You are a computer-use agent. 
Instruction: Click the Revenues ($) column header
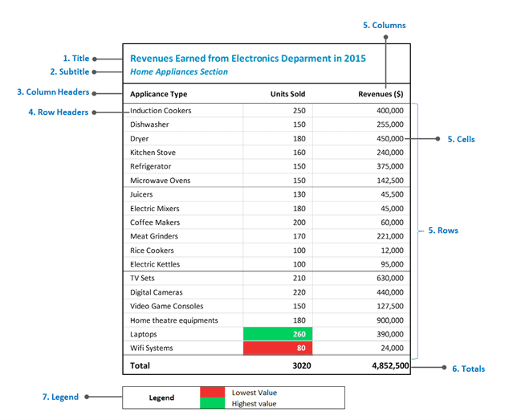point(381,94)
